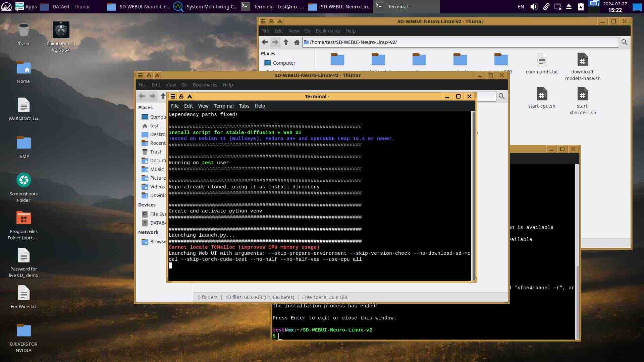Click the volume icon in system tray
Screen dimensions: 644x362
pos(534,7)
